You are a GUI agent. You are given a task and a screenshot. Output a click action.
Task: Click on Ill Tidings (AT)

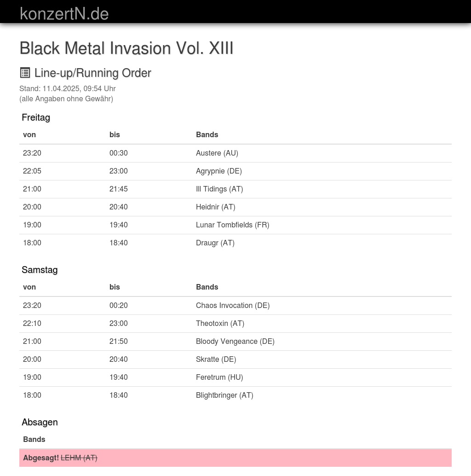pos(219,189)
